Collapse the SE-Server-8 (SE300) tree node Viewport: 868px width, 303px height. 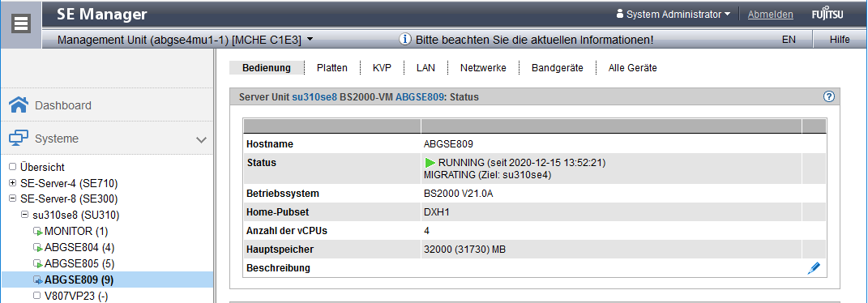tap(13, 198)
